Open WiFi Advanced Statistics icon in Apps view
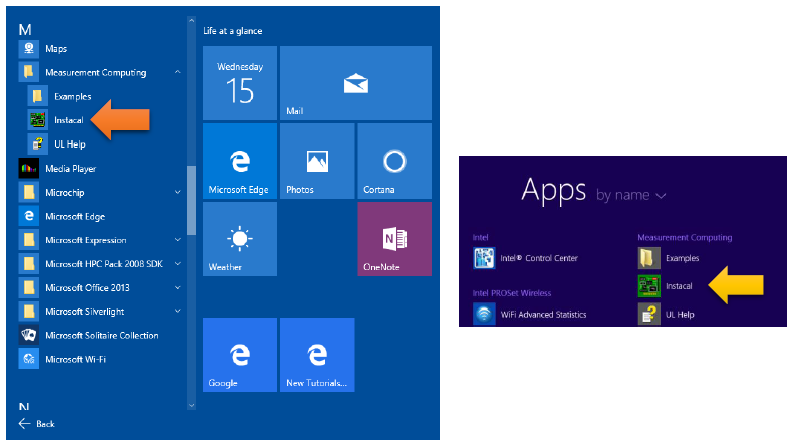The height and width of the screenshot is (448, 796). click(x=484, y=314)
